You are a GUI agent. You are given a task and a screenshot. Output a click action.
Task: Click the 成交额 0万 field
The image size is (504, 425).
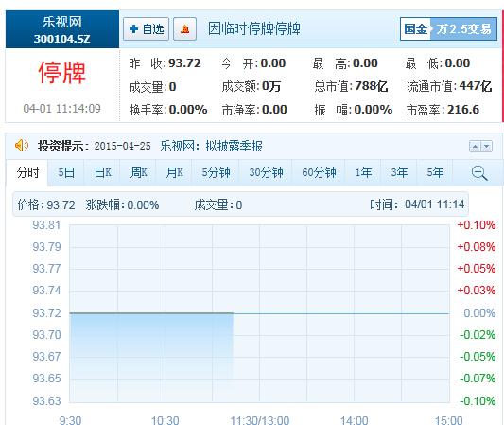(x=252, y=86)
